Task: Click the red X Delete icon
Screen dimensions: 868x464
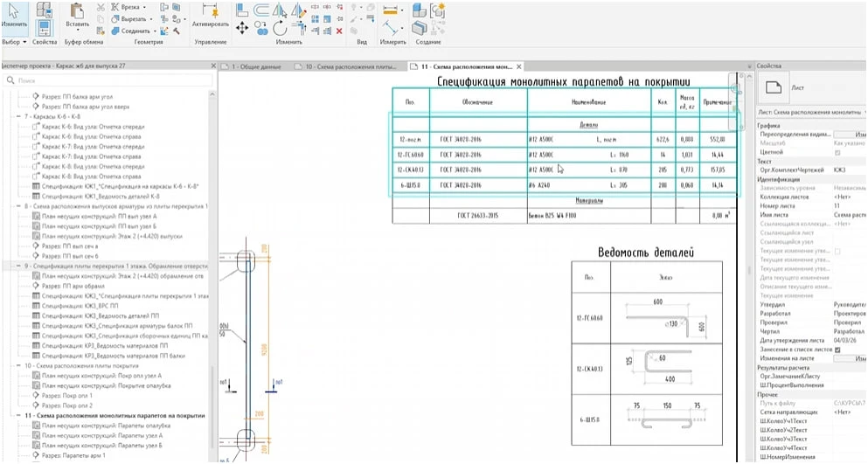Action: pos(339,31)
